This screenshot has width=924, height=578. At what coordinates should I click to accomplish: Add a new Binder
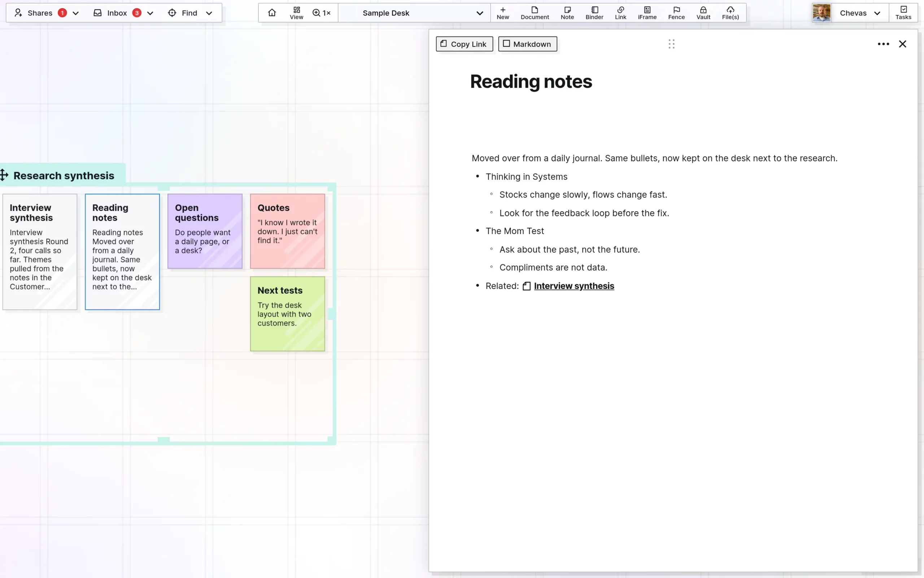click(594, 13)
